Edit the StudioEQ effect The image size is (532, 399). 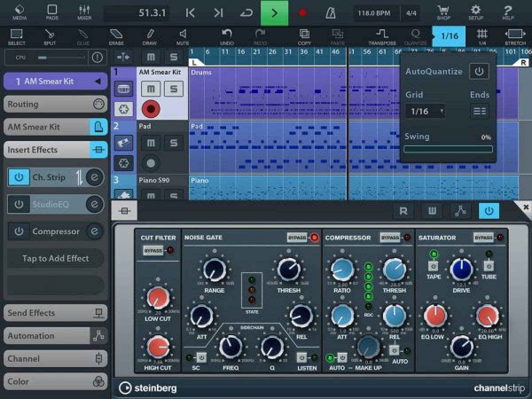(94, 204)
